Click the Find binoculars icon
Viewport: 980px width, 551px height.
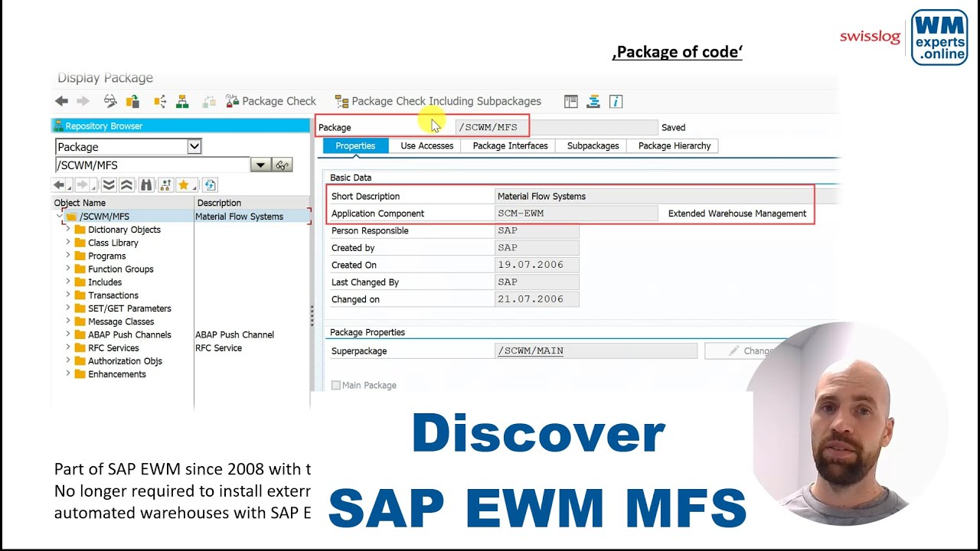click(x=146, y=185)
